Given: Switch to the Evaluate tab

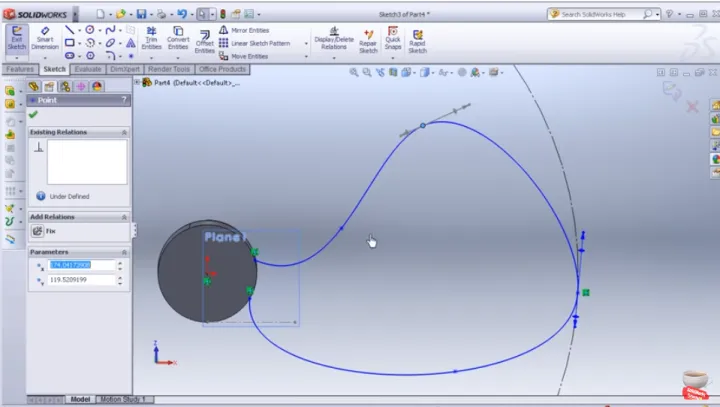Looking at the screenshot, I should [x=87, y=69].
